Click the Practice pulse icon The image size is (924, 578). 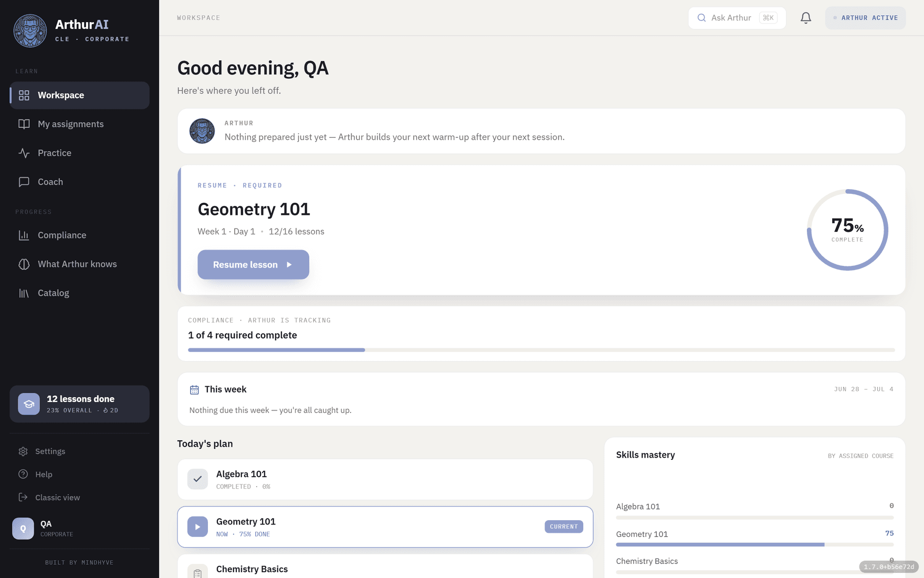coord(24,153)
